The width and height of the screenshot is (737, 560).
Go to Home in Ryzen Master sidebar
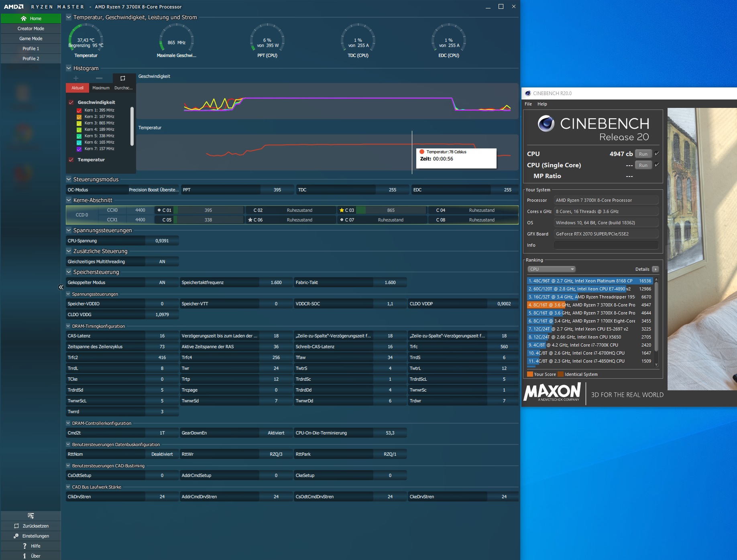point(31,18)
